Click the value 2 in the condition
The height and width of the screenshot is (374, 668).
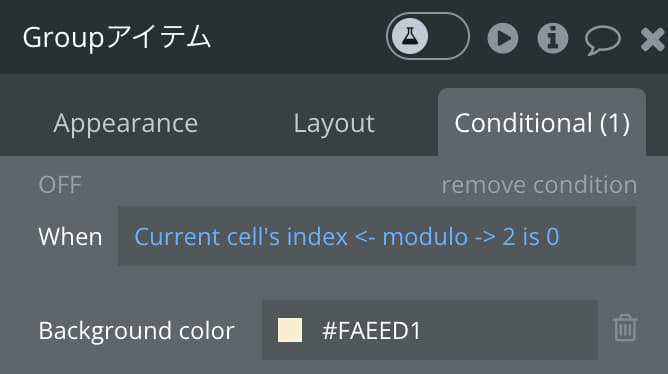click(x=509, y=236)
